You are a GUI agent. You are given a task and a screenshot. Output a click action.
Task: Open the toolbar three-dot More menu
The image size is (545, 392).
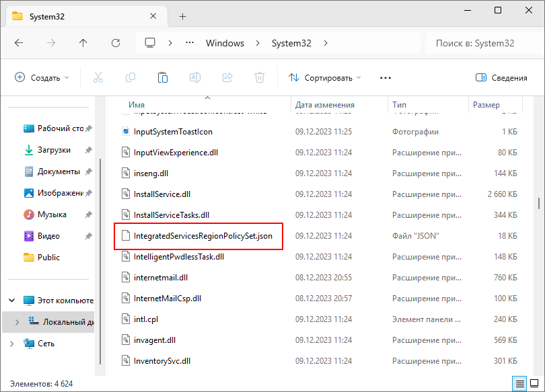tap(386, 78)
